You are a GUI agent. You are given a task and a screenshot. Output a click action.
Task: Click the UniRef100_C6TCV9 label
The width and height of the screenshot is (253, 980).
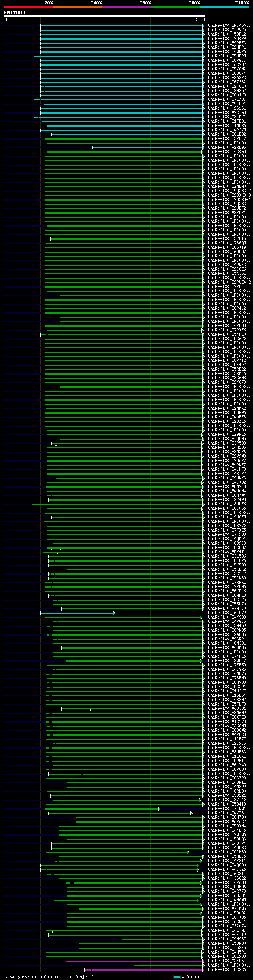[227, 613]
